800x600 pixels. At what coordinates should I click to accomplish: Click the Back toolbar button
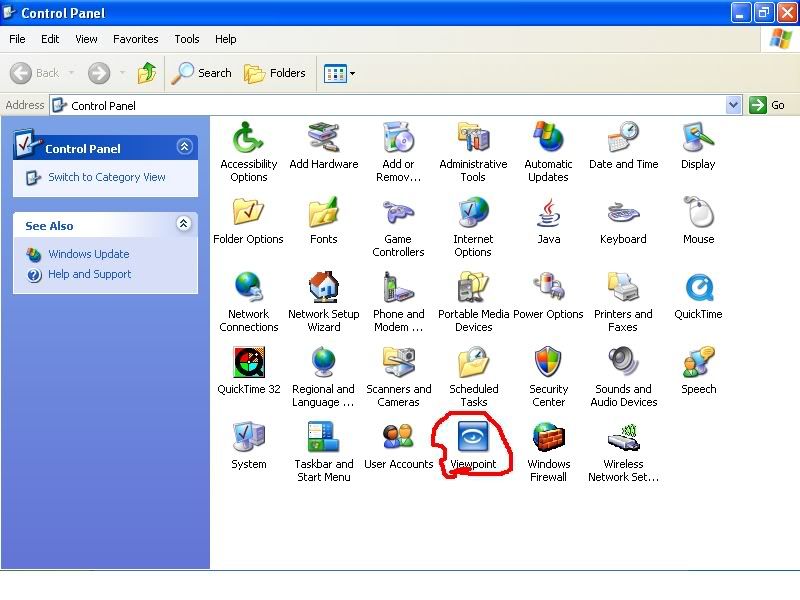35,73
